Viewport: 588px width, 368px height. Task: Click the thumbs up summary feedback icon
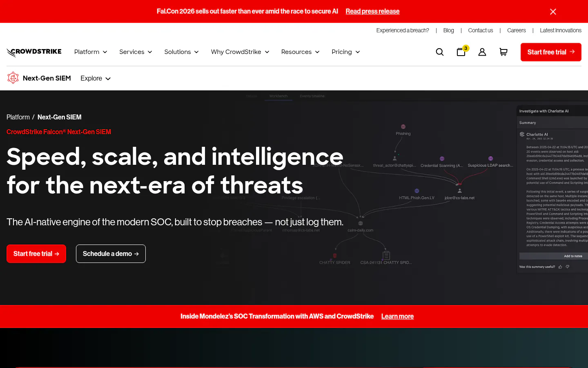(x=560, y=267)
